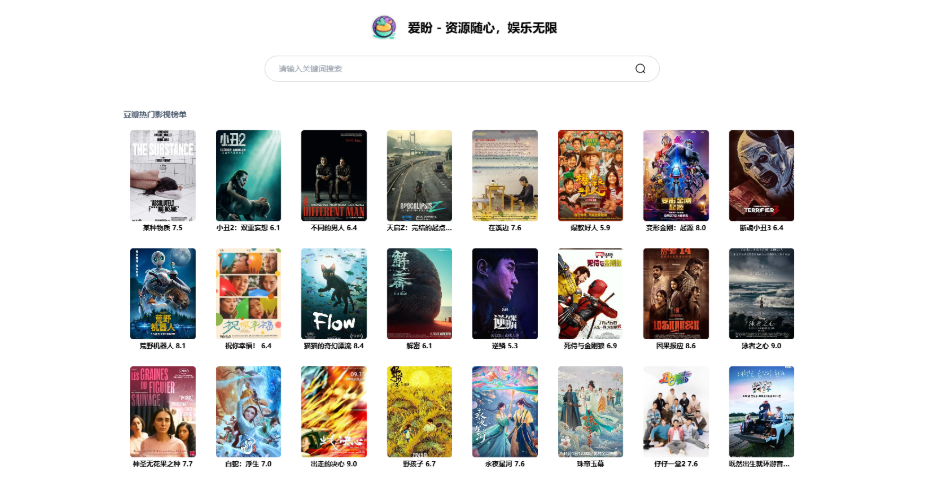Click the title text 珠帘玉幕

click(590, 464)
